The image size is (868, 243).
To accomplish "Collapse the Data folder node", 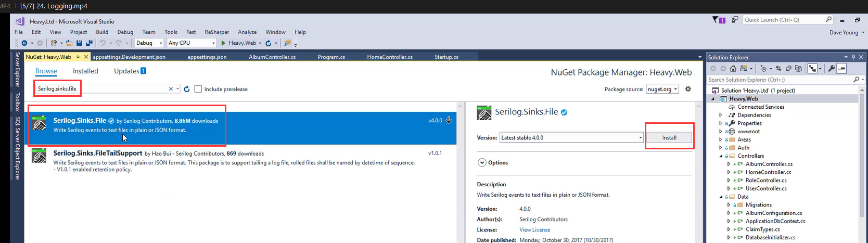I will click(x=721, y=197).
